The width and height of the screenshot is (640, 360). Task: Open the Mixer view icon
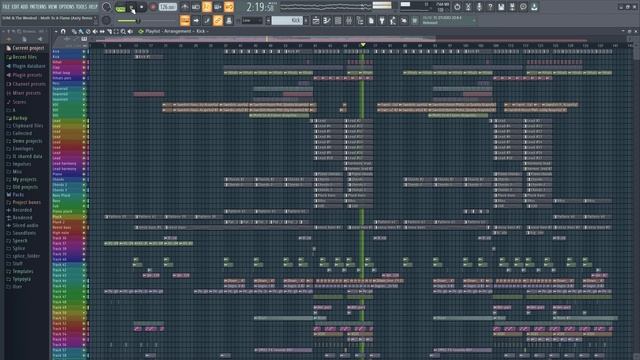(x=349, y=20)
